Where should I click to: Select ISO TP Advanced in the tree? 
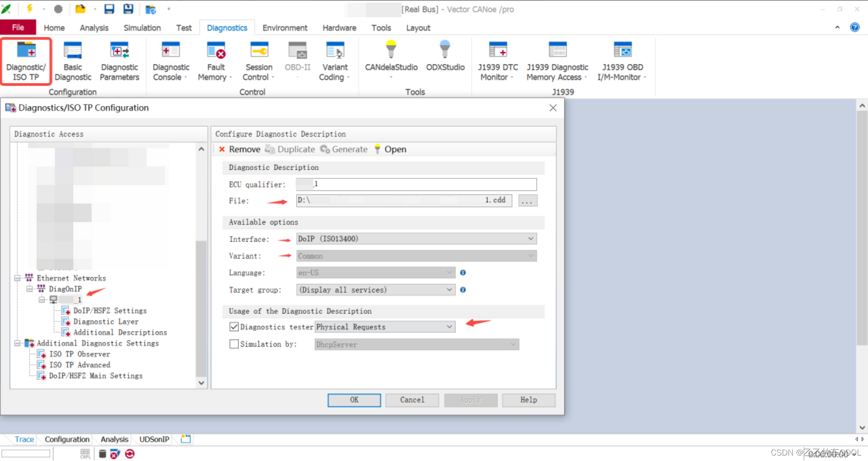(80, 365)
